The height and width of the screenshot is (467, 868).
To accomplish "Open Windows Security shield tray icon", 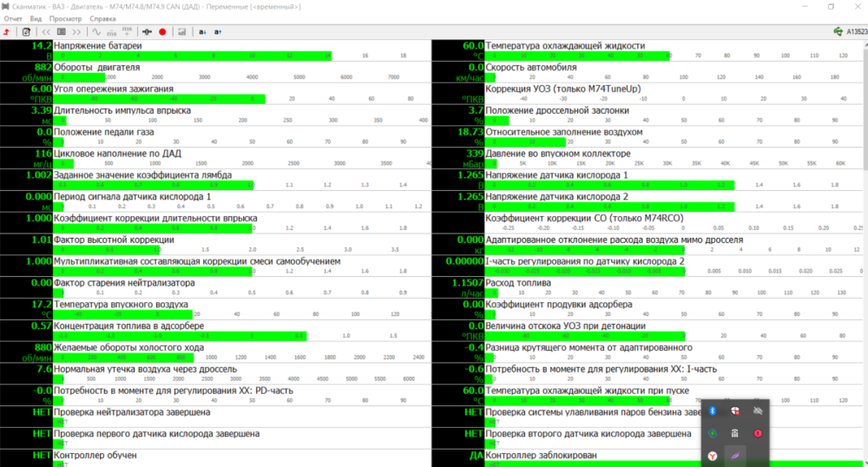I will (x=735, y=411).
